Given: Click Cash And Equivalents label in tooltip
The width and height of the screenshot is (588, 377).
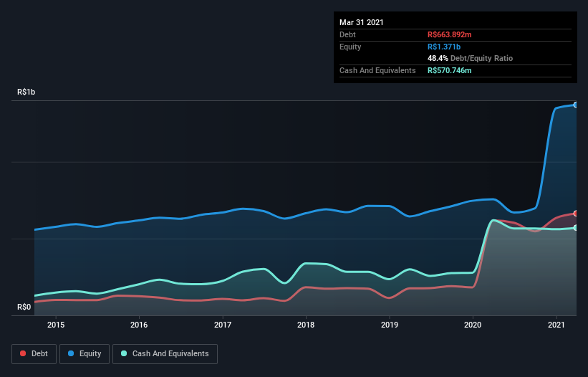Looking at the screenshot, I should click(377, 70).
